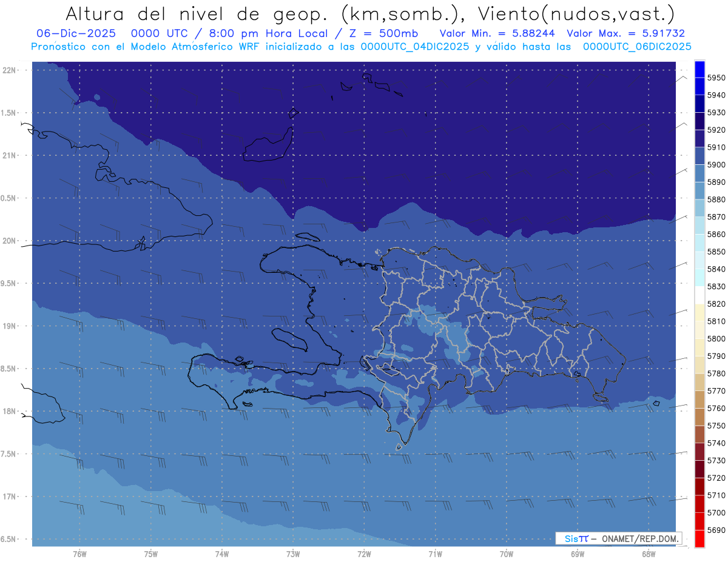Click the 20N latitude label
The image size is (728, 562).
(8, 241)
